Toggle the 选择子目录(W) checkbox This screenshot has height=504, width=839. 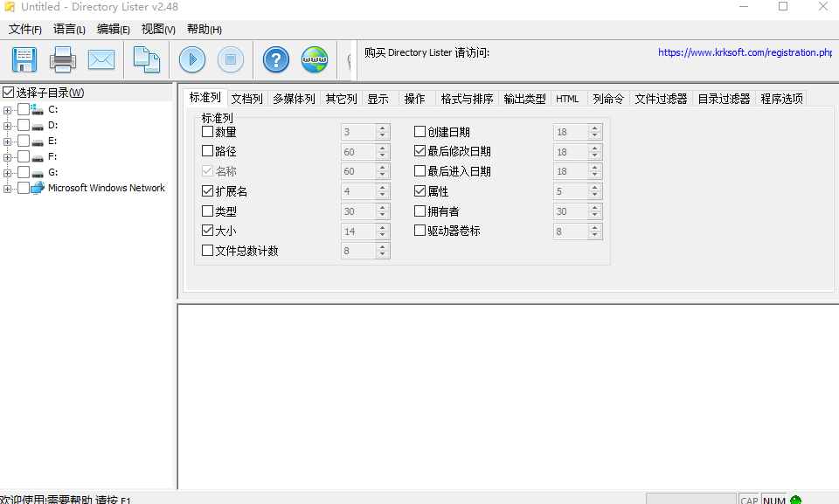(x=8, y=93)
